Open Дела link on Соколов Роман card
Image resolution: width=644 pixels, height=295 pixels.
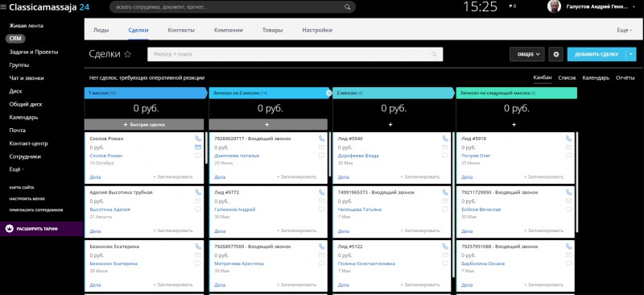(95, 177)
